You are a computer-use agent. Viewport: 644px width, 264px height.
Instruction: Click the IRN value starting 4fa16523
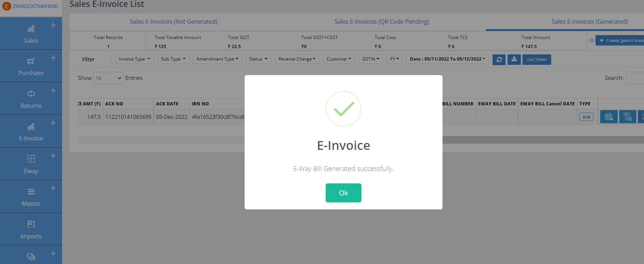pos(218,117)
